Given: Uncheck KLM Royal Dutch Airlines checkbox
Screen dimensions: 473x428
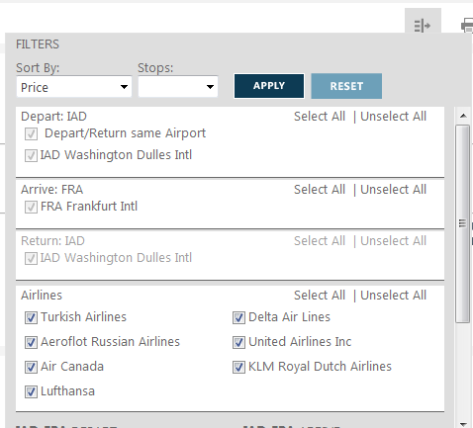Looking at the screenshot, I should (x=239, y=367).
